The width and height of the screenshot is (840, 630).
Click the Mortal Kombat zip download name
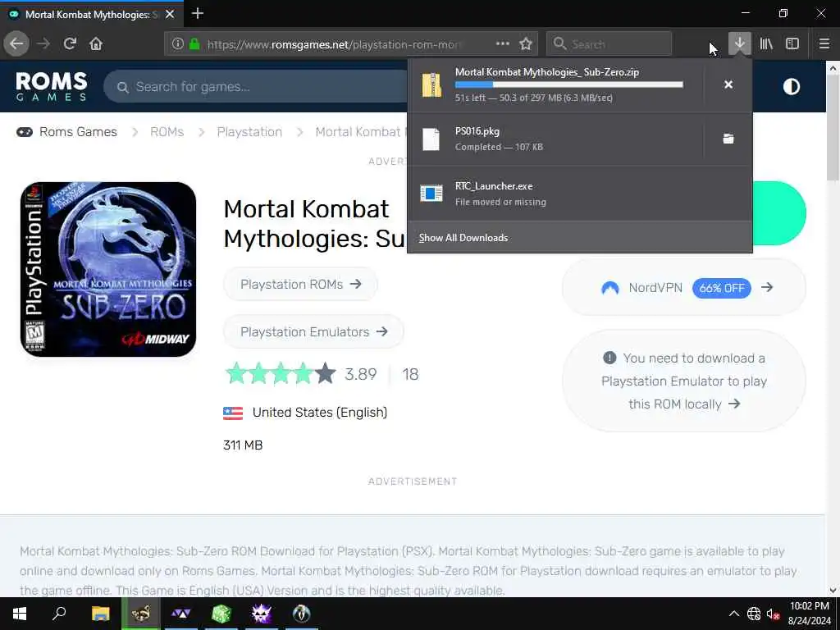click(547, 72)
